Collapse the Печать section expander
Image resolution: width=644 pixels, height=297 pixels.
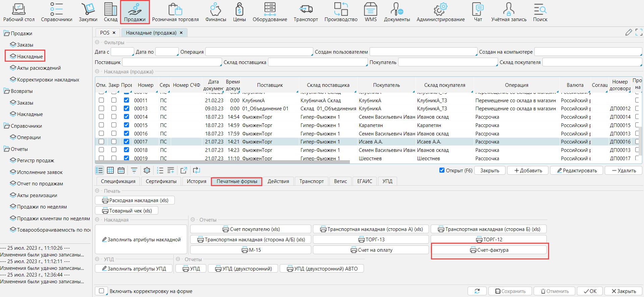pyautogui.click(x=97, y=191)
